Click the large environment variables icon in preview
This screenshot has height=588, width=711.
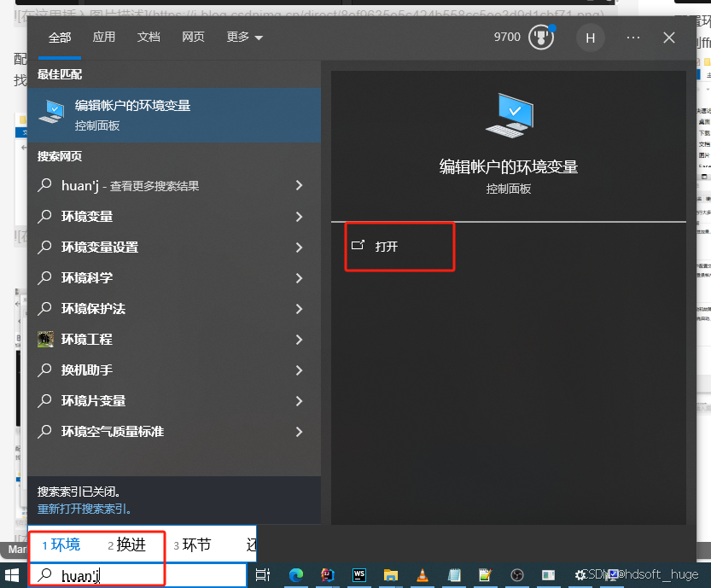coord(510,116)
